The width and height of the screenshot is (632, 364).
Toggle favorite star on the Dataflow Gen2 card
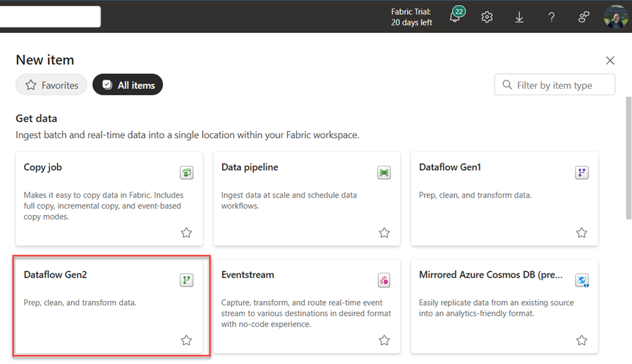186,340
